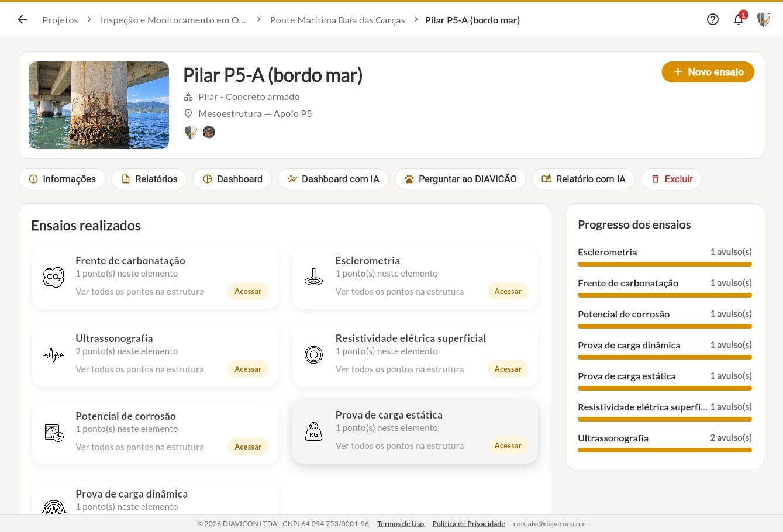Click the Resistividade elétrica ohm icon
Screen dimensions: 783x532
coord(313,355)
